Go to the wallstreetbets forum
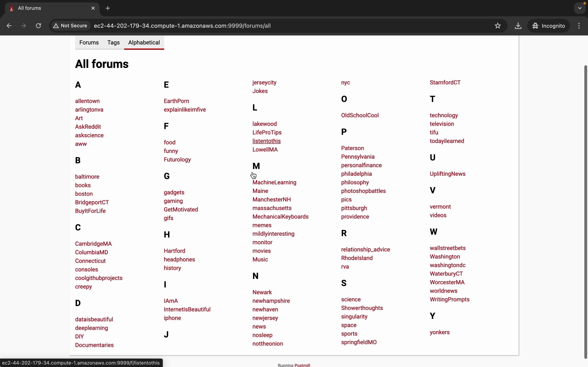Screen dimensions: 588x367 coord(448,248)
